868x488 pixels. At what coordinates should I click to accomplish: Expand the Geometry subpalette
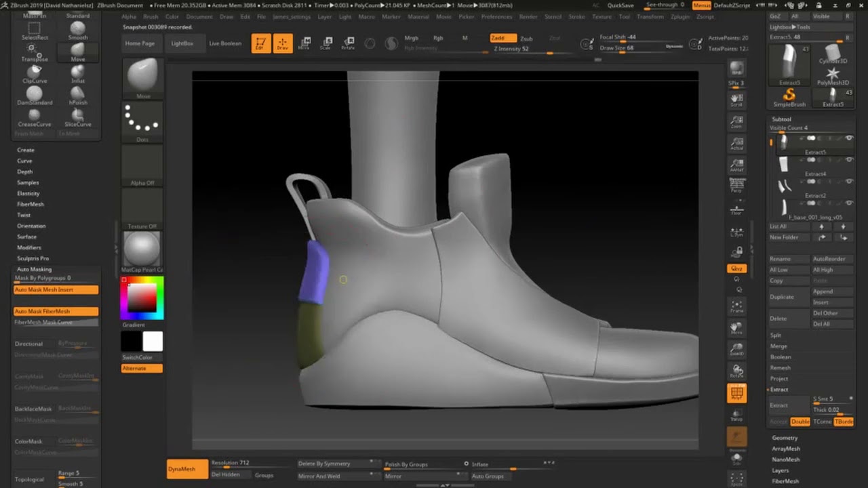click(x=785, y=438)
